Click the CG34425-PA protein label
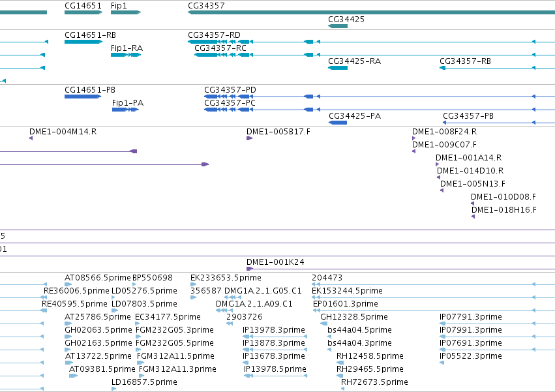 355,116
